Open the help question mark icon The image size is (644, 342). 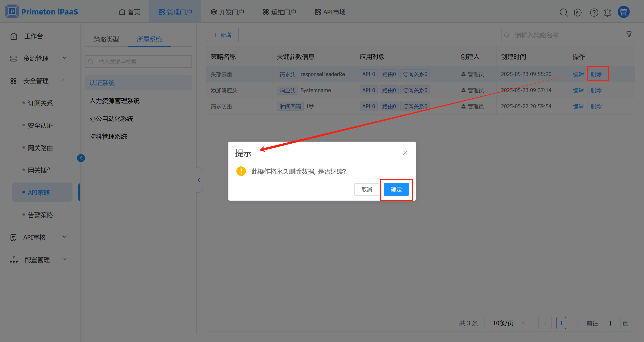click(x=594, y=12)
